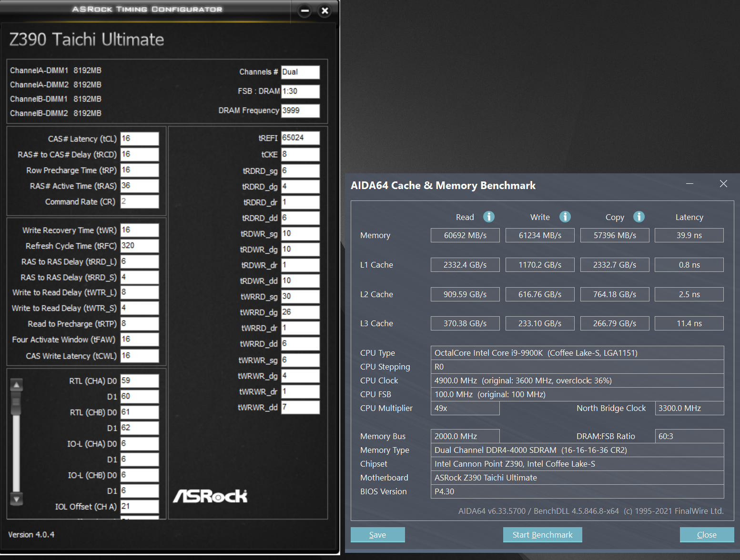
Task: Click the tRDRD_dd field
Action: [301, 218]
